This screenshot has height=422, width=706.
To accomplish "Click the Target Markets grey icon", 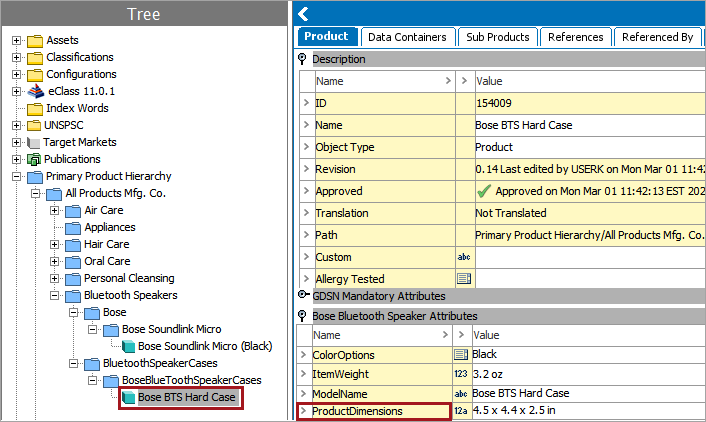I will 33,143.
